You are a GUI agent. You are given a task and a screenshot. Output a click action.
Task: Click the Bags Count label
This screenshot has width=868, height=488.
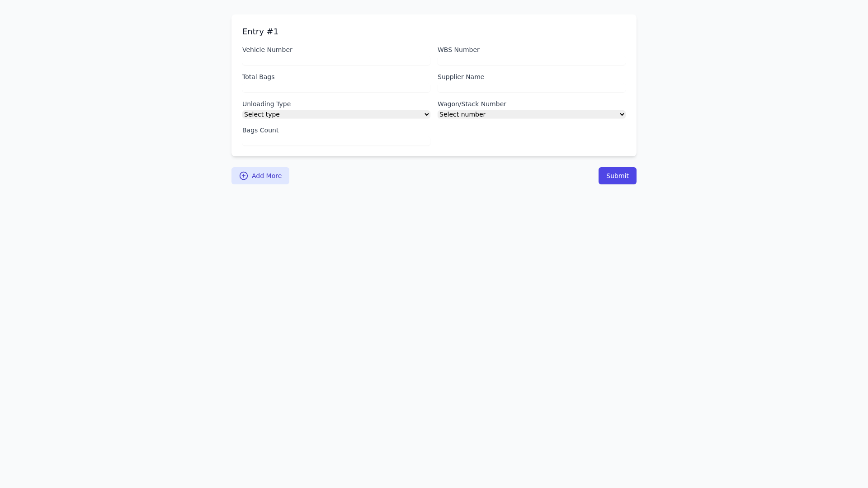(x=260, y=130)
